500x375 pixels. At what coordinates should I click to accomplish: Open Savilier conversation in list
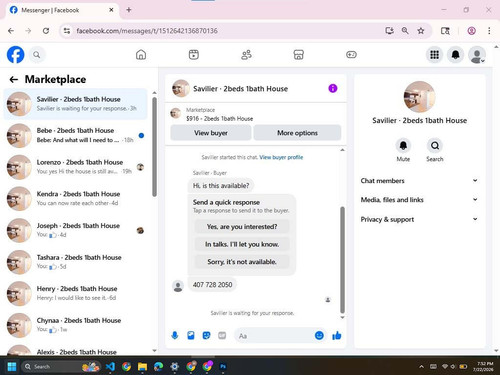pyautogui.click(x=75, y=104)
